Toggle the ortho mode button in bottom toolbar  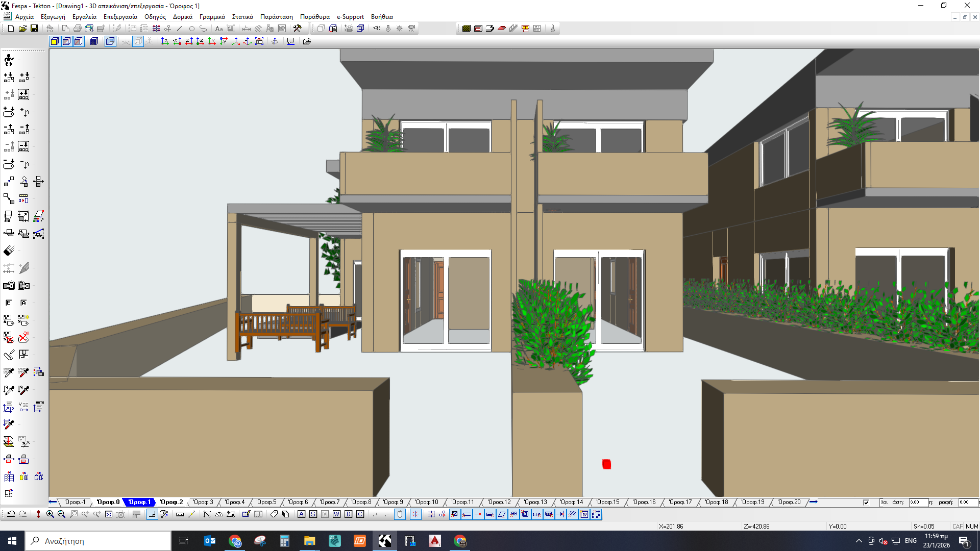tap(152, 514)
